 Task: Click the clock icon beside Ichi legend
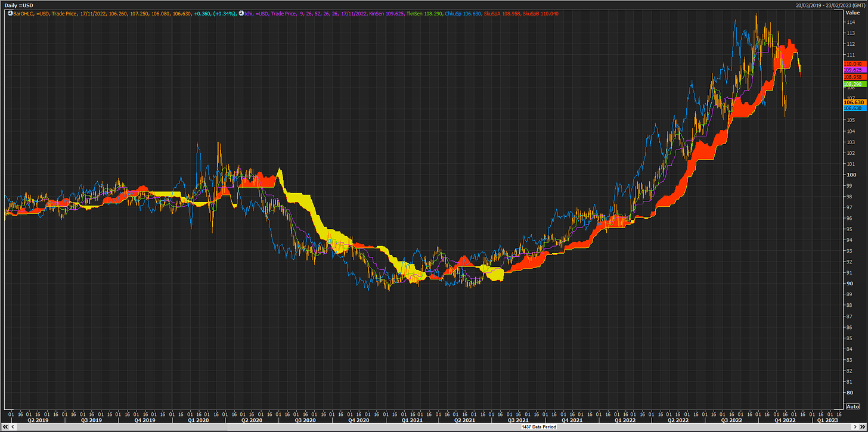[x=240, y=13]
